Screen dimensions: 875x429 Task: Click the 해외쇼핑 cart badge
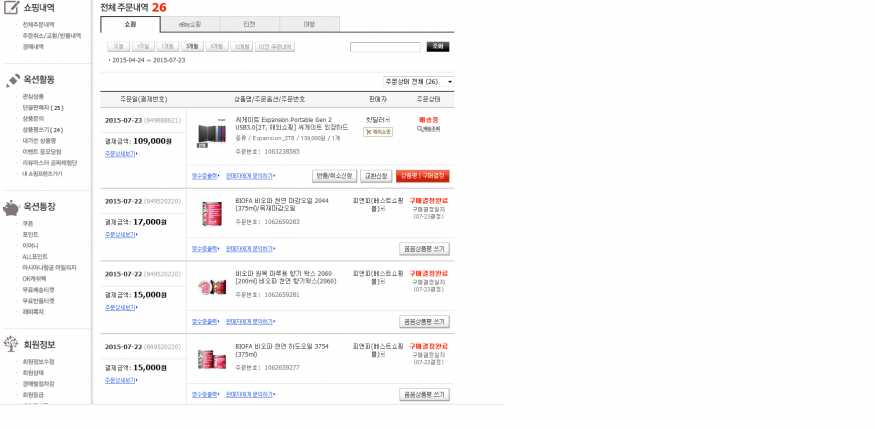point(378,132)
